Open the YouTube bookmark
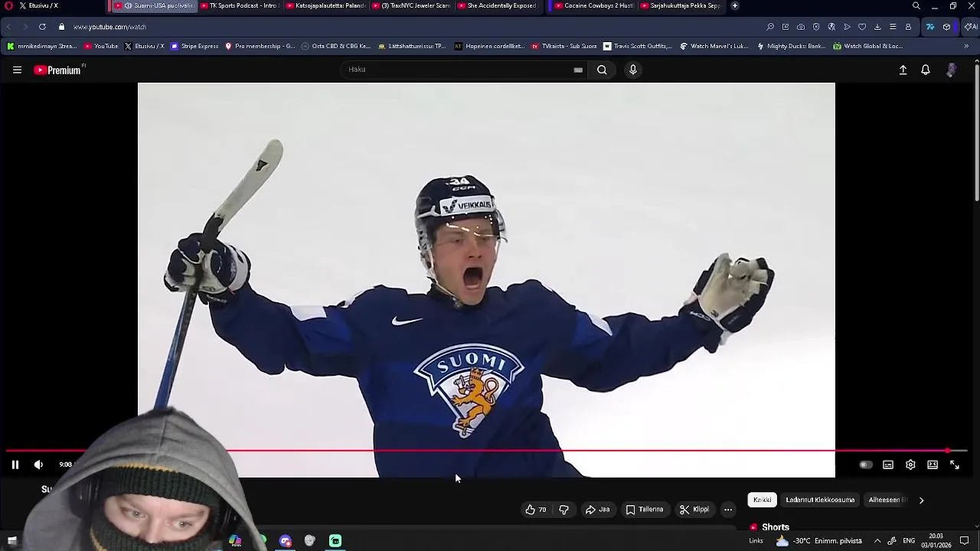This screenshot has height=551, width=980. click(101, 46)
